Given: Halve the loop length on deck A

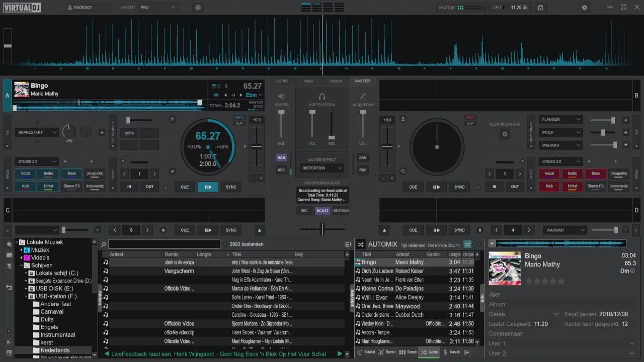Looking at the screenshot, I should (125, 174).
